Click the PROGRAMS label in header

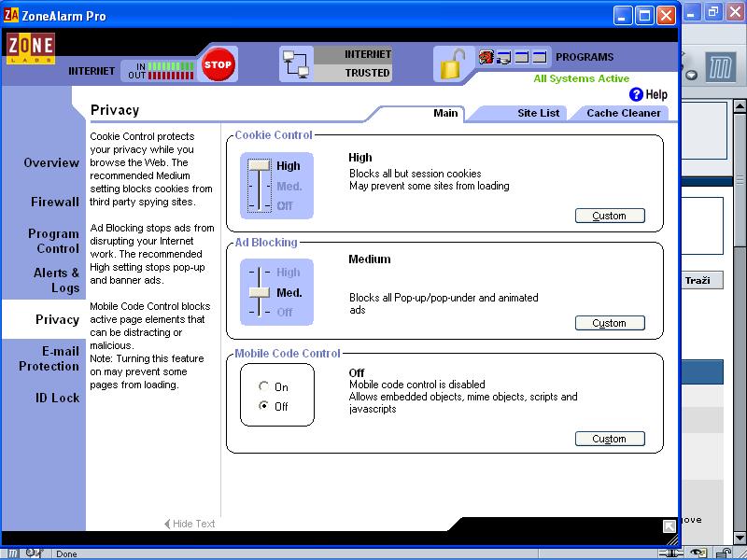pos(585,57)
